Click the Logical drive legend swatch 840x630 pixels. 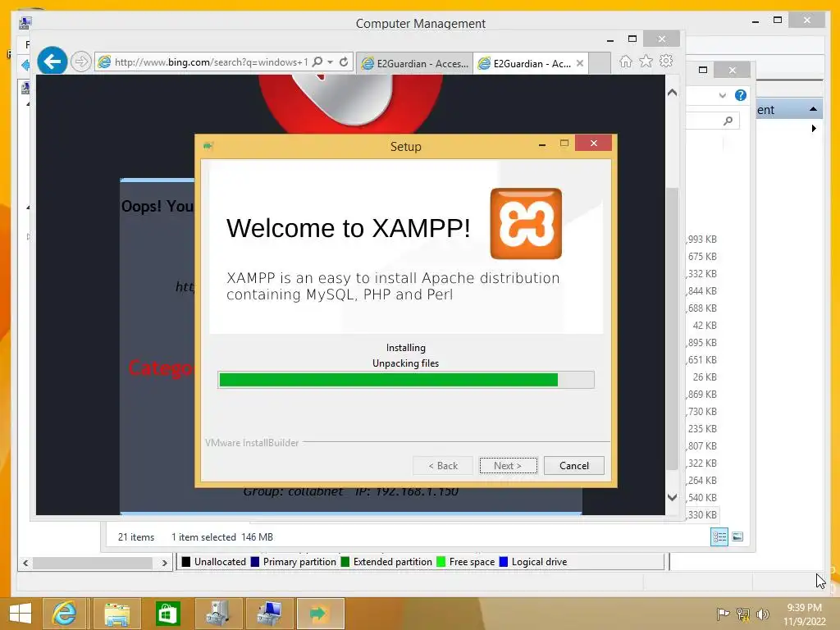click(x=503, y=562)
